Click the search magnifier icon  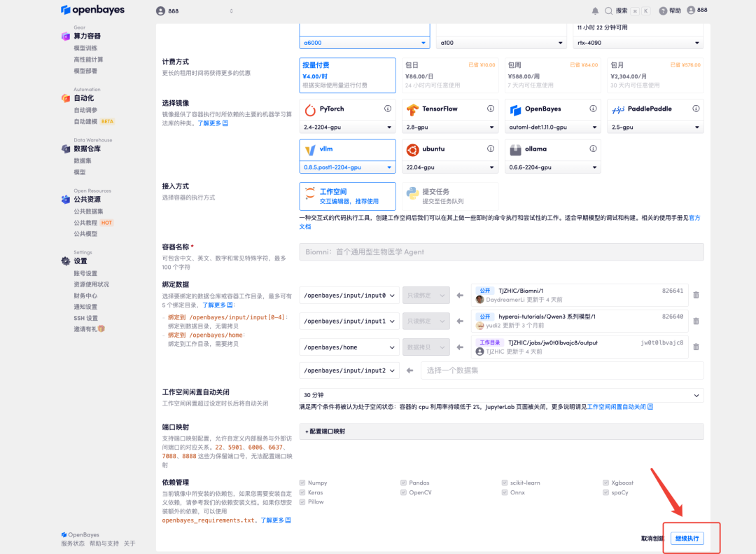(608, 11)
